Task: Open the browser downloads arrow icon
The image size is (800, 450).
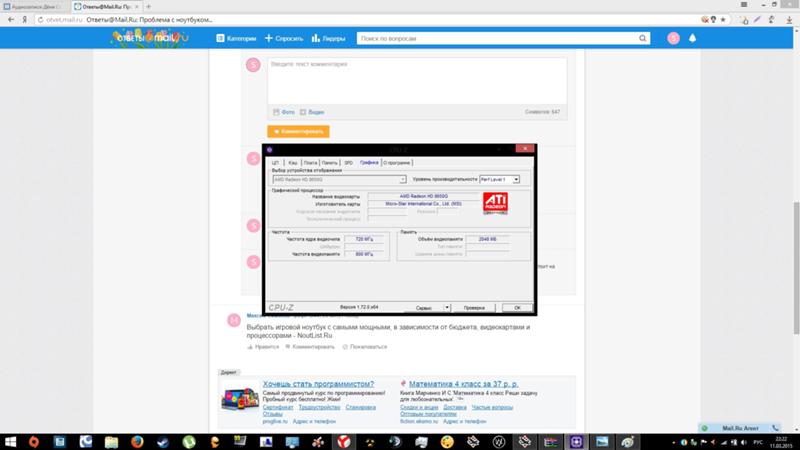Action: (789, 20)
